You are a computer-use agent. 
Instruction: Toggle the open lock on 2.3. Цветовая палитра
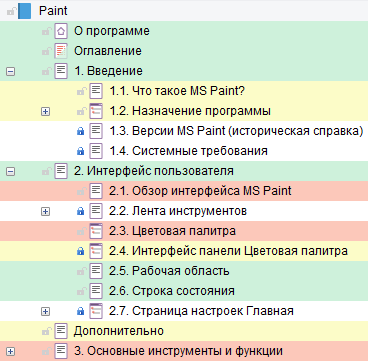(81, 232)
